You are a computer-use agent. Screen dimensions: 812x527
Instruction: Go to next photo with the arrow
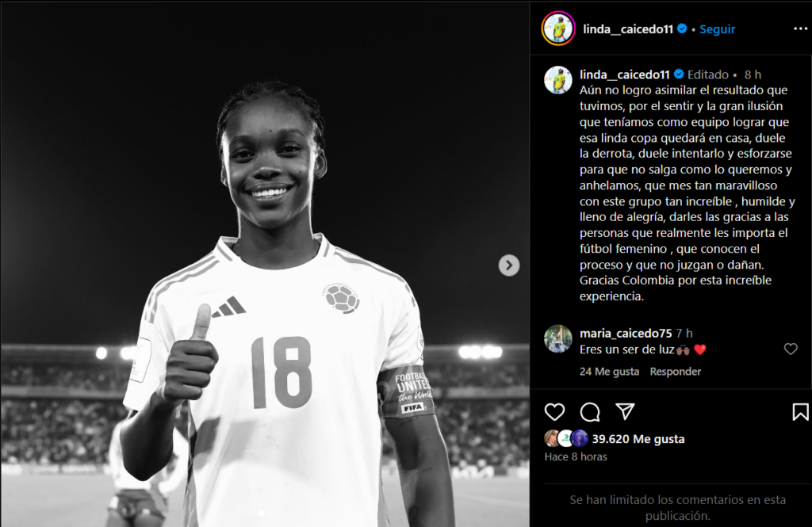[508, 265]
